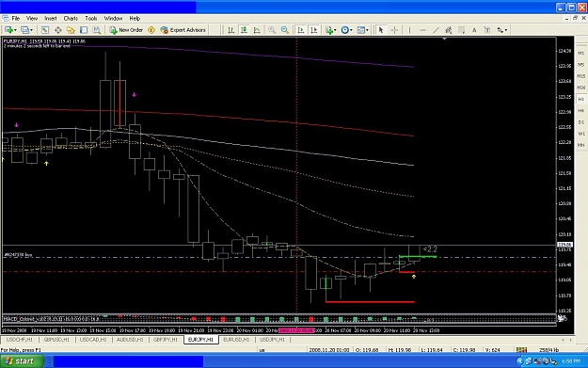
Task: Open the Insert menu
Action: pyautogui.click(x=51, y=19)
